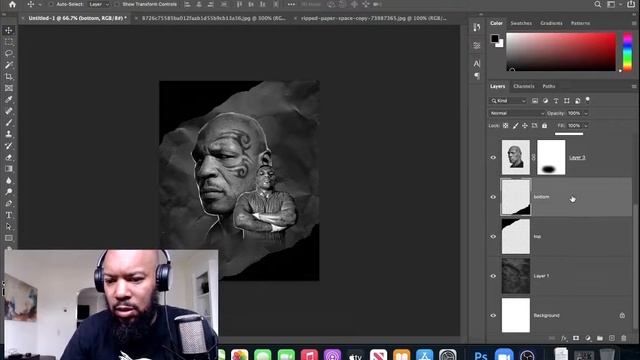This screenshot has height=360, width=640.
Task: Toggle lock all (padlock icon)
Action: pos(544,126)
